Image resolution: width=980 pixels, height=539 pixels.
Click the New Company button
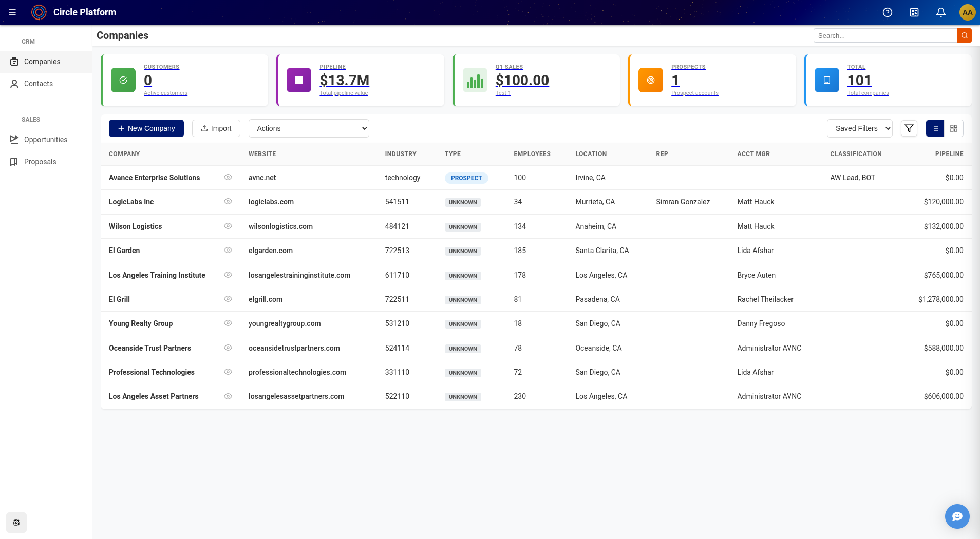click(x=146, y=128)
